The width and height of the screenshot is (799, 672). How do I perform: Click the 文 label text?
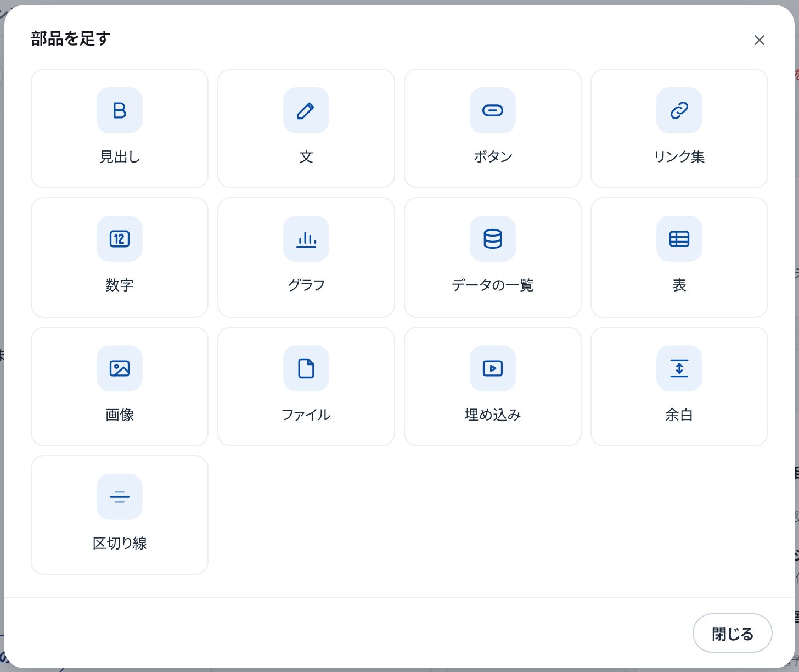pyautogui.click(x=306, y=157)
